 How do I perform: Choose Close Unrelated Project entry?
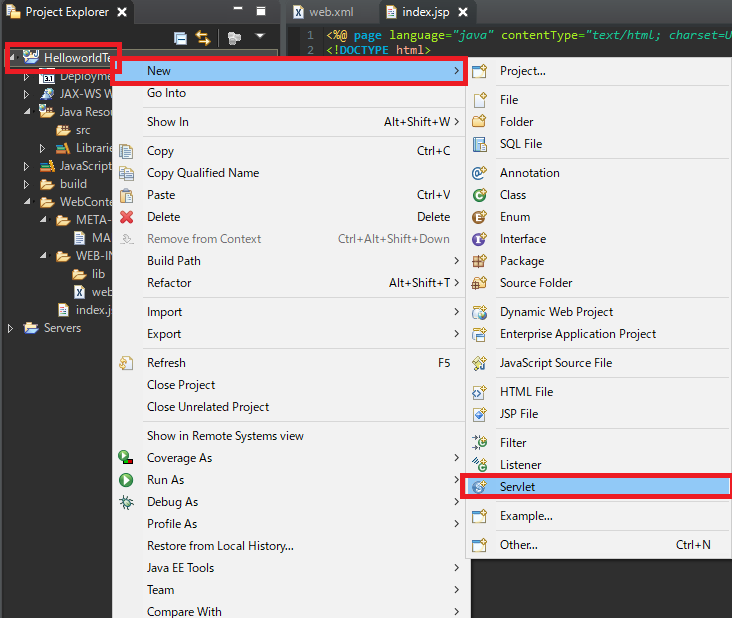(289, 407)
